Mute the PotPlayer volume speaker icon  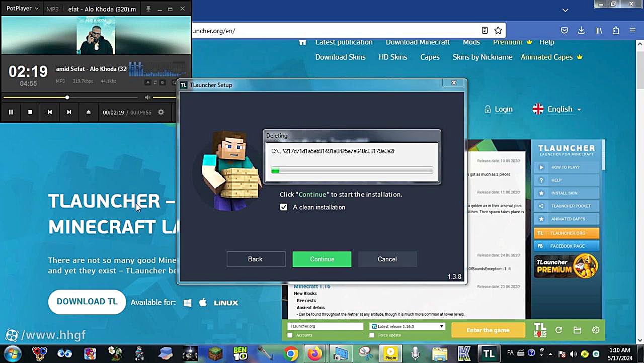[147, 97]
